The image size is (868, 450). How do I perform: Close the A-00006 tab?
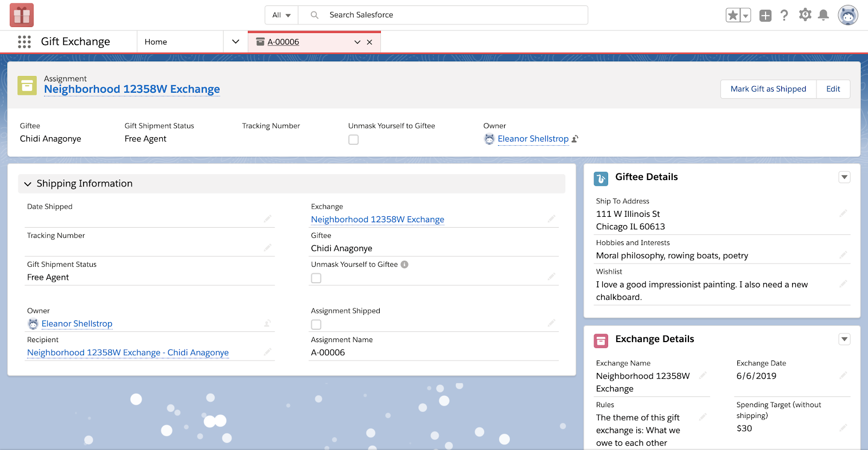click(369, 42)
